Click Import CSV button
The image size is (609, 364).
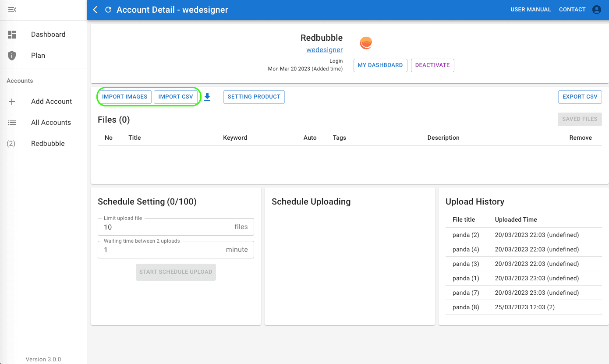[x=176, y=97]
